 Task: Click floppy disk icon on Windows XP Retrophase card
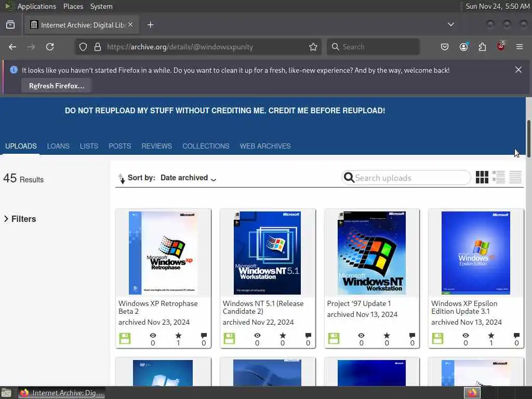pos(125,339)
